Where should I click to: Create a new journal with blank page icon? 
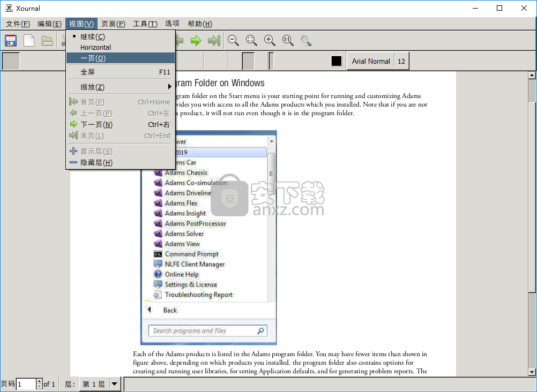pos(29,40)
